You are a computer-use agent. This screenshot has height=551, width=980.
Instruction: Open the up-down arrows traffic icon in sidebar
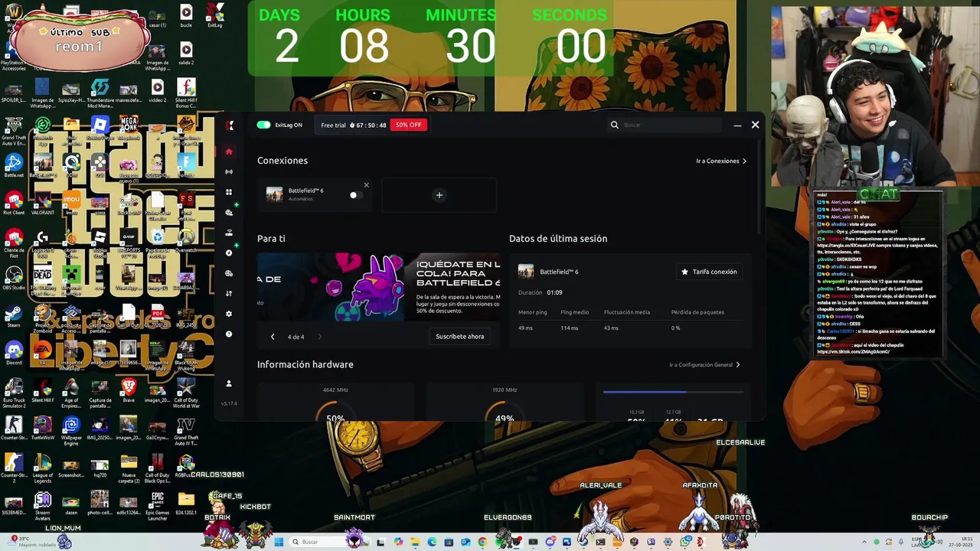pyautogui.click(x=228, y=294)
